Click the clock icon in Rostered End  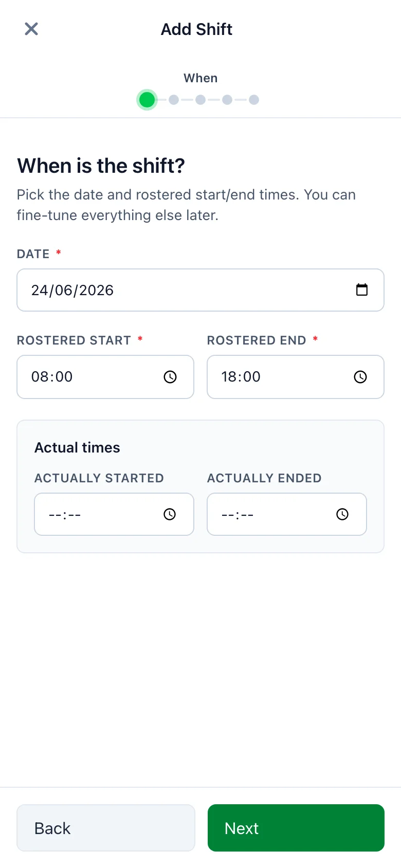(360, 377)
